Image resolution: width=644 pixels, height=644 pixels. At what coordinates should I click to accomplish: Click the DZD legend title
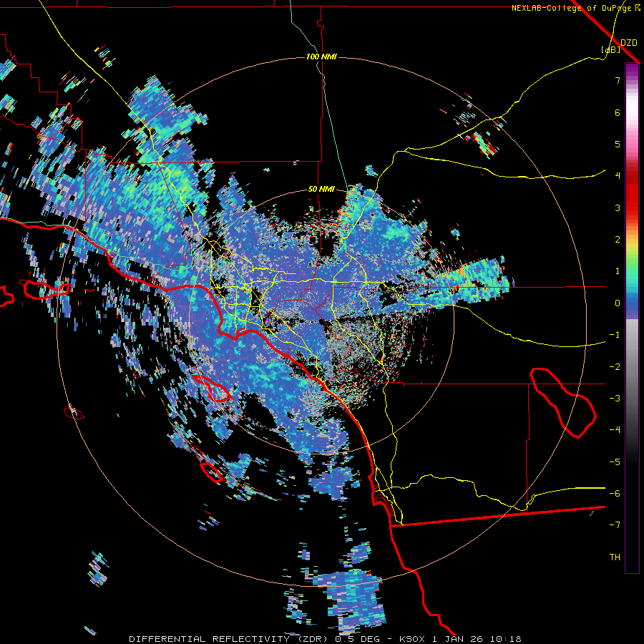[629, 43]
